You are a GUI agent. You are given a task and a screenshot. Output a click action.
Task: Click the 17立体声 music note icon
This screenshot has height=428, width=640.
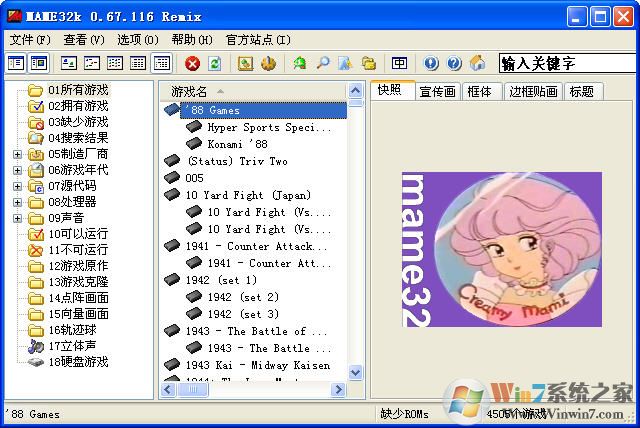click(x=36, y=346)
